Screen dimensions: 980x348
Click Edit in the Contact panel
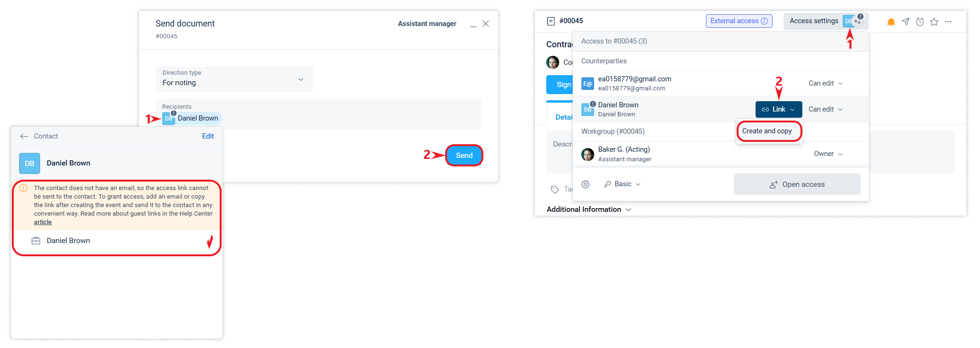point(208,136)
